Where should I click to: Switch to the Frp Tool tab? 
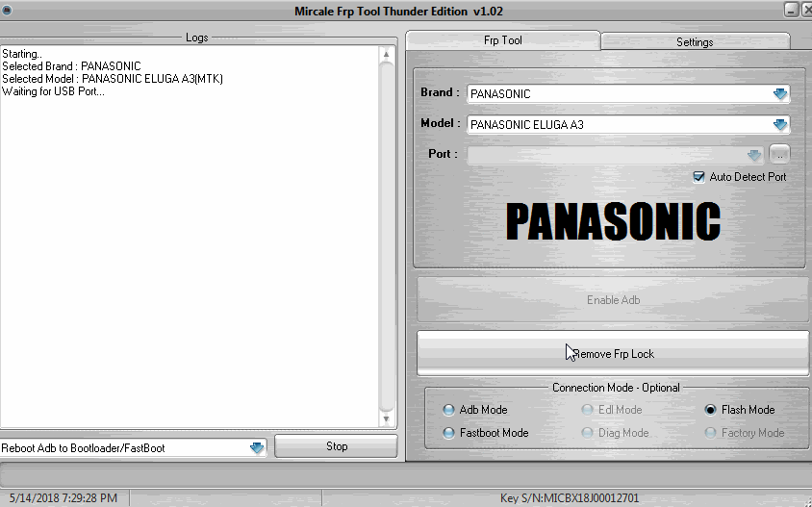click(x=503, y=40)
